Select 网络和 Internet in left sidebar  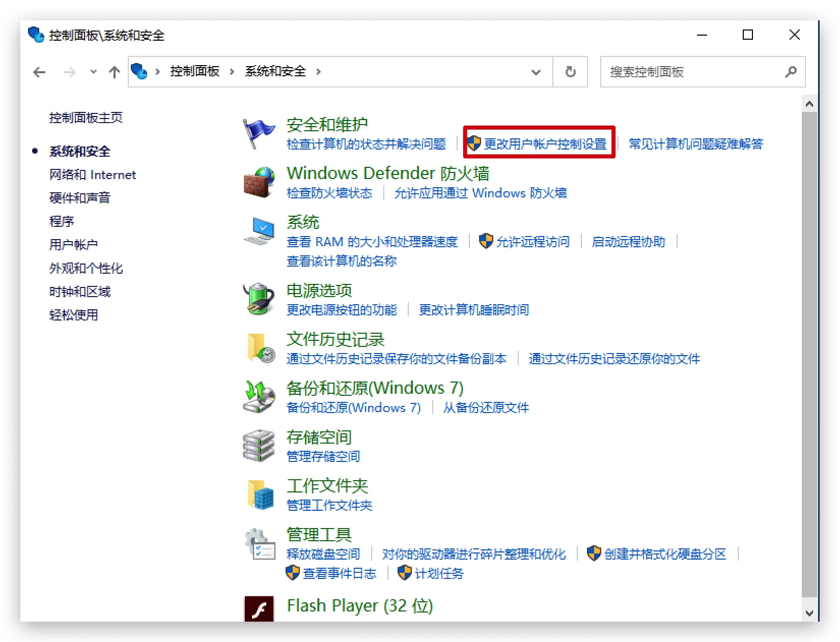tap(93, 175)
